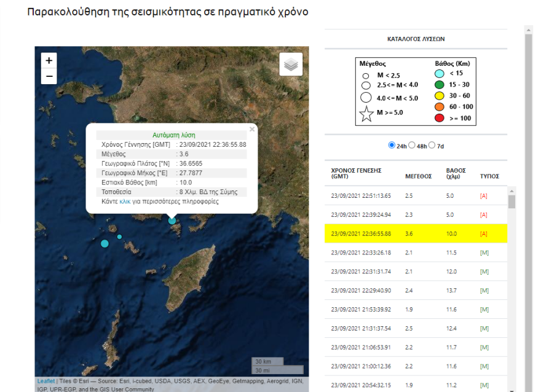The image size is (541, 392).
Task: Click the red >= 100 depth legend circle
Action: (441, 118)
